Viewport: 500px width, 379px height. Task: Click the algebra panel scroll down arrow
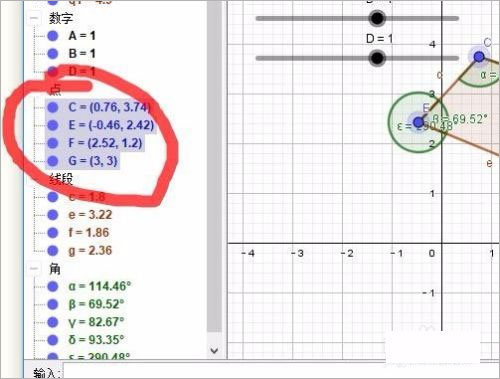pyautogui.click(x=214, y=350)
